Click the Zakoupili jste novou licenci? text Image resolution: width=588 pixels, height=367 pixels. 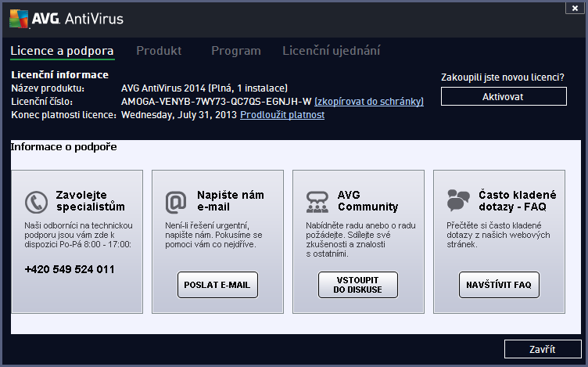[503, 77]
